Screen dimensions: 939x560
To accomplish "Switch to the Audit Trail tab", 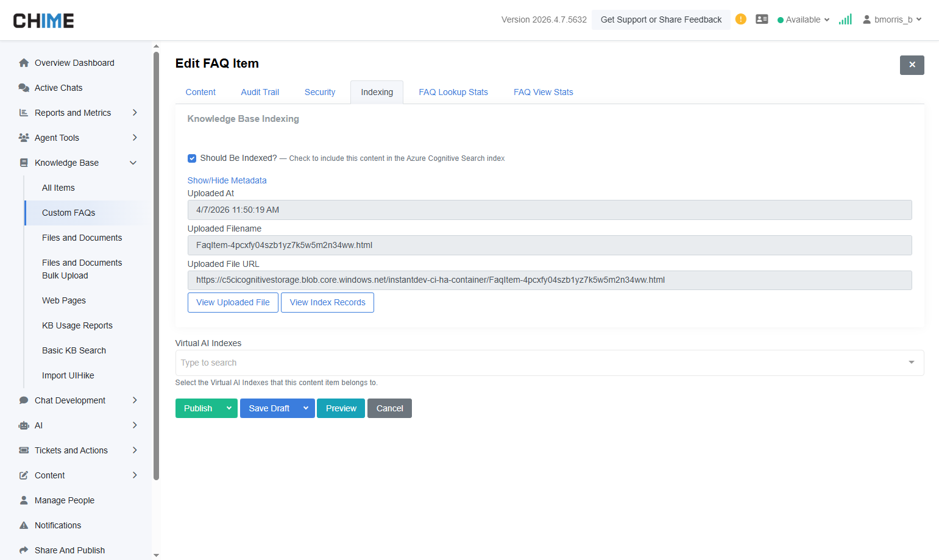I will [260, 91].
